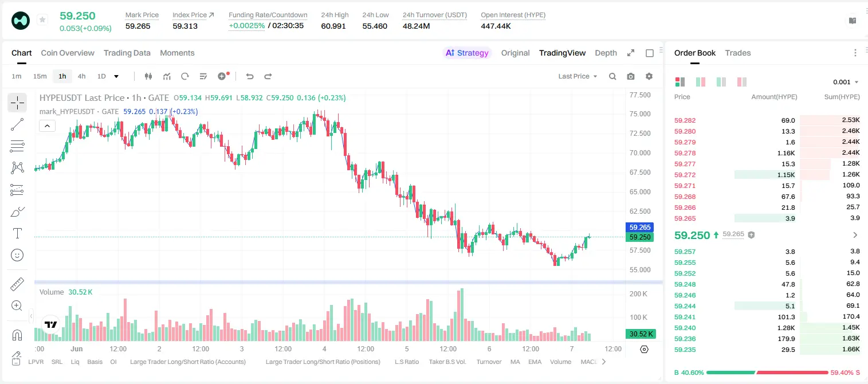Select the Text annotation tool
Image resolution: width=868 pixels, height=384 pixels.
pos(17,233)
